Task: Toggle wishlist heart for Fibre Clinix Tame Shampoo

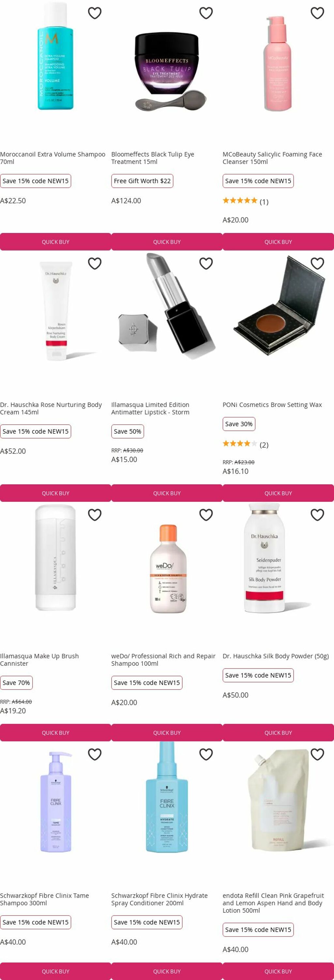Action: point(95,754)
